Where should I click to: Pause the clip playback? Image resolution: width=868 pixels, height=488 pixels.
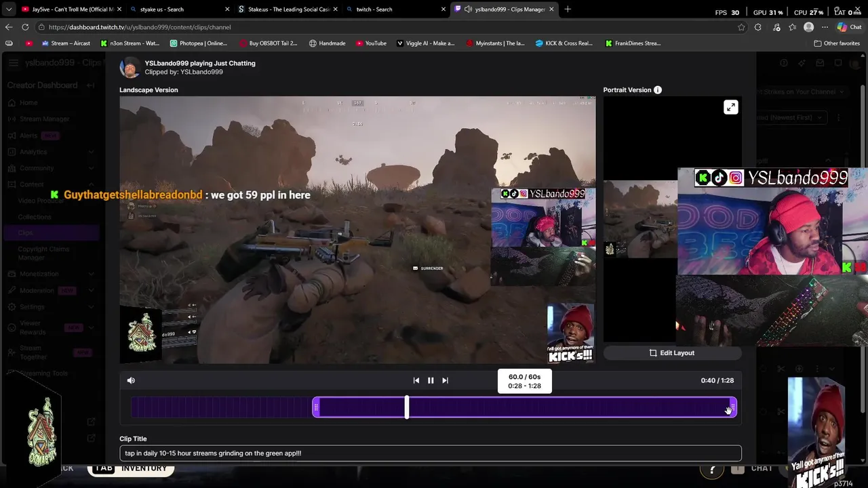point(431,380)
